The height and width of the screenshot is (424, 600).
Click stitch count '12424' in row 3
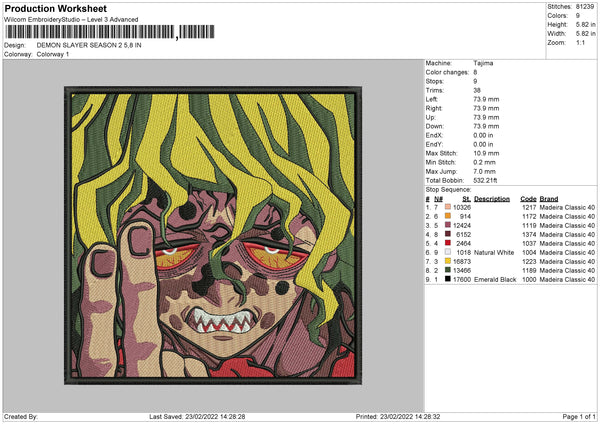tap(462, 225)
